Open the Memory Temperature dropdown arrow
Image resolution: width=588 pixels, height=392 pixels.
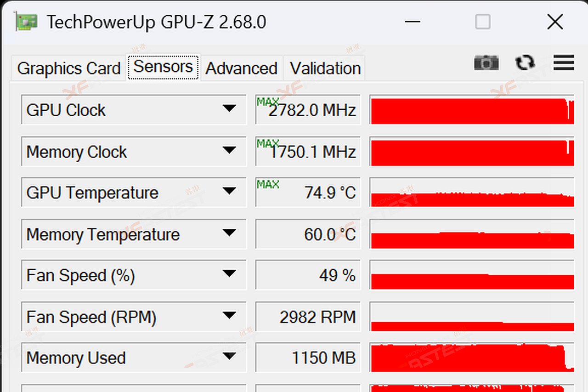(x=229, y=233)
